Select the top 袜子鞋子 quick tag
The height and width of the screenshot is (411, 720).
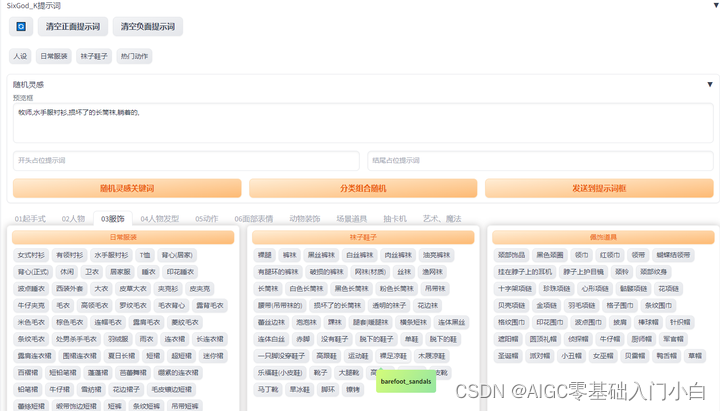[x=94, y=56]
